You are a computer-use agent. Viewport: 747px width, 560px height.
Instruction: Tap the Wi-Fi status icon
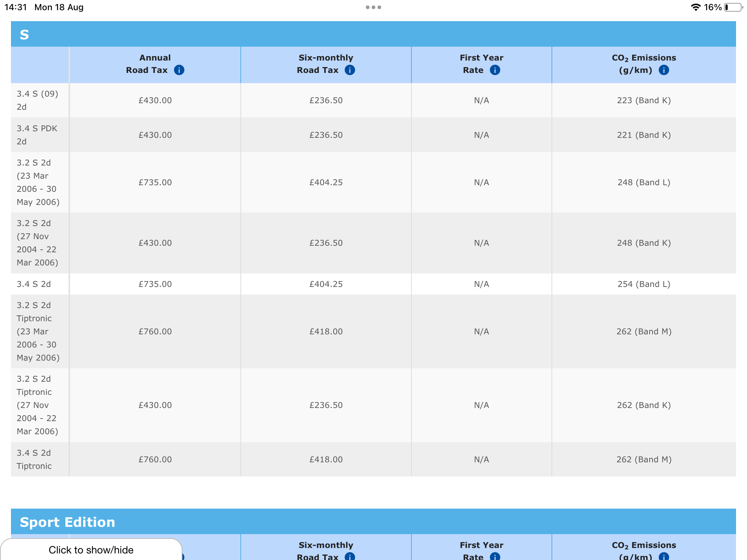tap(696, 7)
